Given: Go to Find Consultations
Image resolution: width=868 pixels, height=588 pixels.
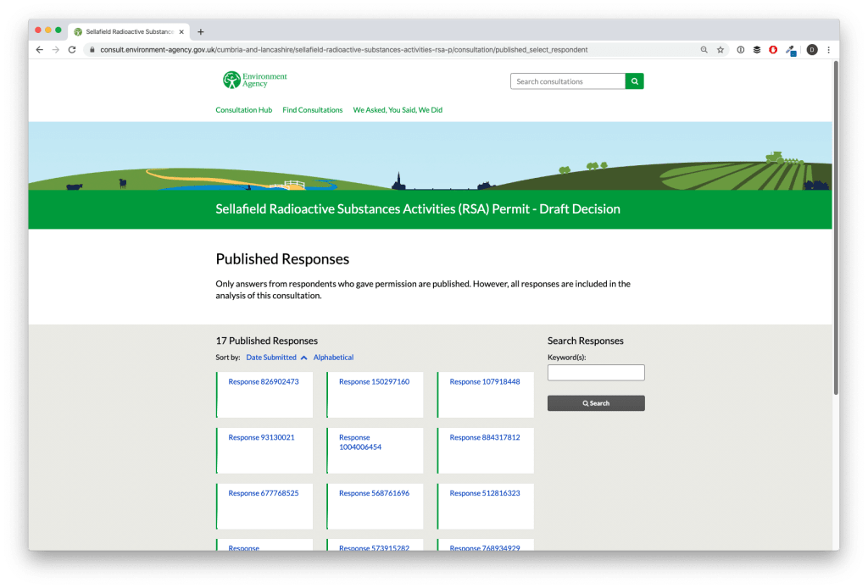Looking at the screenshot, I should 313,110.
